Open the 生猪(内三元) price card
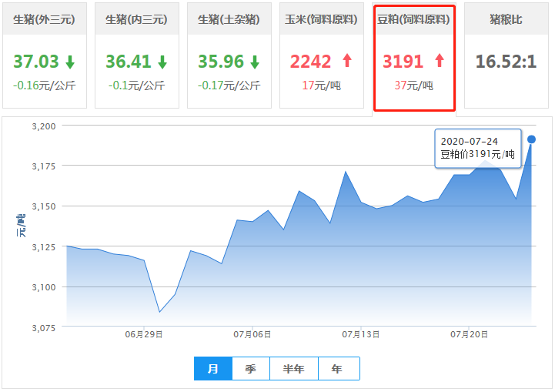Screen dimensions: 555x392 (x=137, y=19)
